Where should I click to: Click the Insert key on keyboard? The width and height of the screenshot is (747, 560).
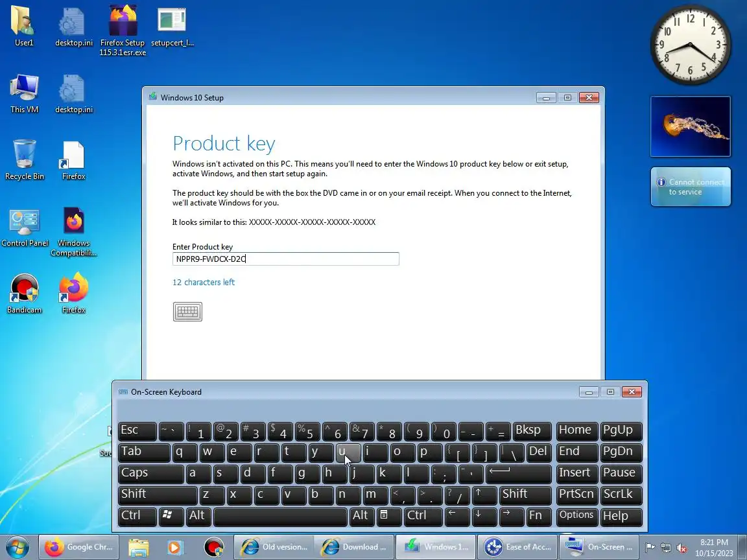577,474
